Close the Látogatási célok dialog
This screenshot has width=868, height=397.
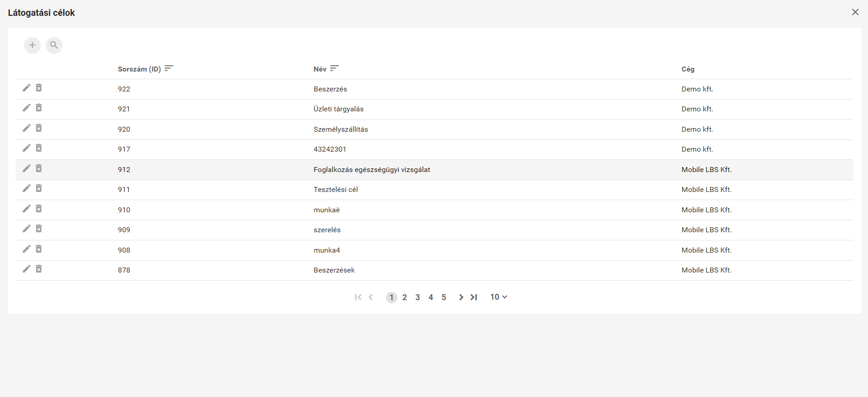tap(855, 12)
